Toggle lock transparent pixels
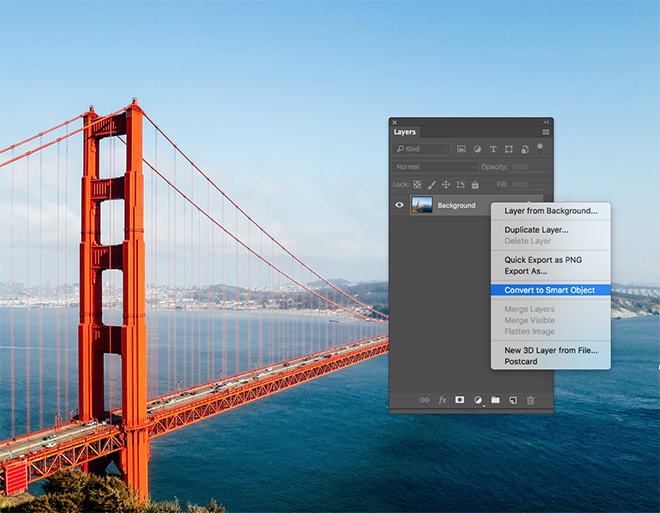Viewport: 660px width, 513px height. click(418, 185)
